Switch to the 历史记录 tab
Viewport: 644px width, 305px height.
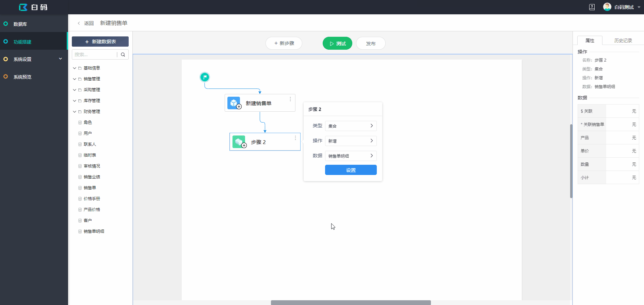623,41
